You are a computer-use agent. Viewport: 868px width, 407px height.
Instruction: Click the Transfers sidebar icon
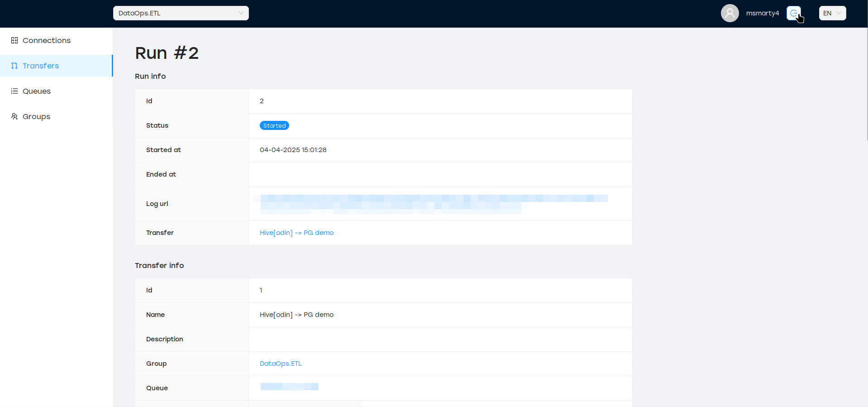[x=14, y=66]
